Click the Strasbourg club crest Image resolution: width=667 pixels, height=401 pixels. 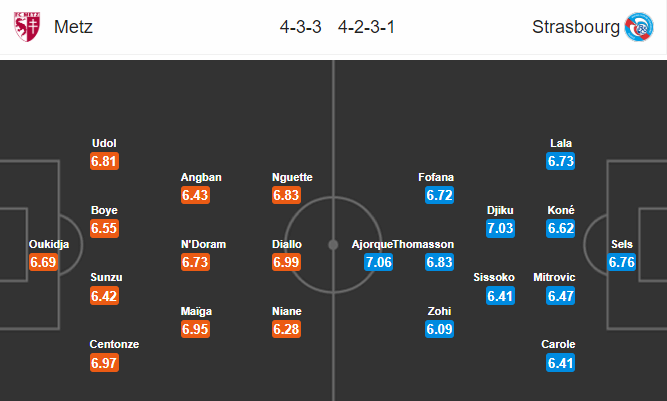(x=639, y=27)
